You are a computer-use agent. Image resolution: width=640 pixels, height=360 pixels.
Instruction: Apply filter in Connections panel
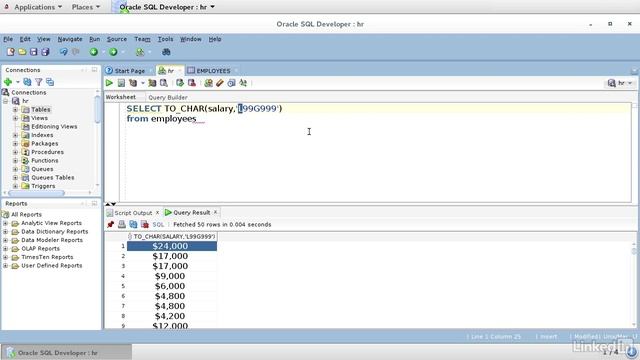(x=38, y=82)
